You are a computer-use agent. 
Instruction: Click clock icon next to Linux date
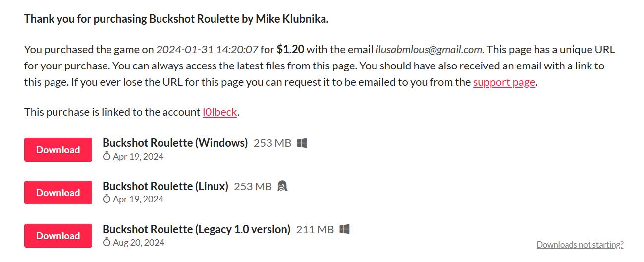tap(107, 199)
